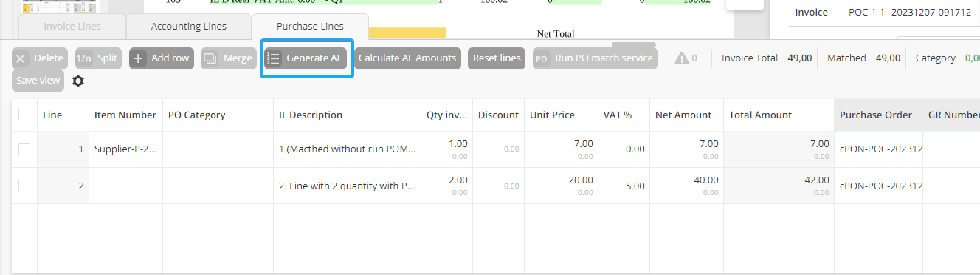Click description '2. Line with 2 quantity with P...'
Viewport: 980px width, 275px height.
pyautogui.click(x=347, y=186)
